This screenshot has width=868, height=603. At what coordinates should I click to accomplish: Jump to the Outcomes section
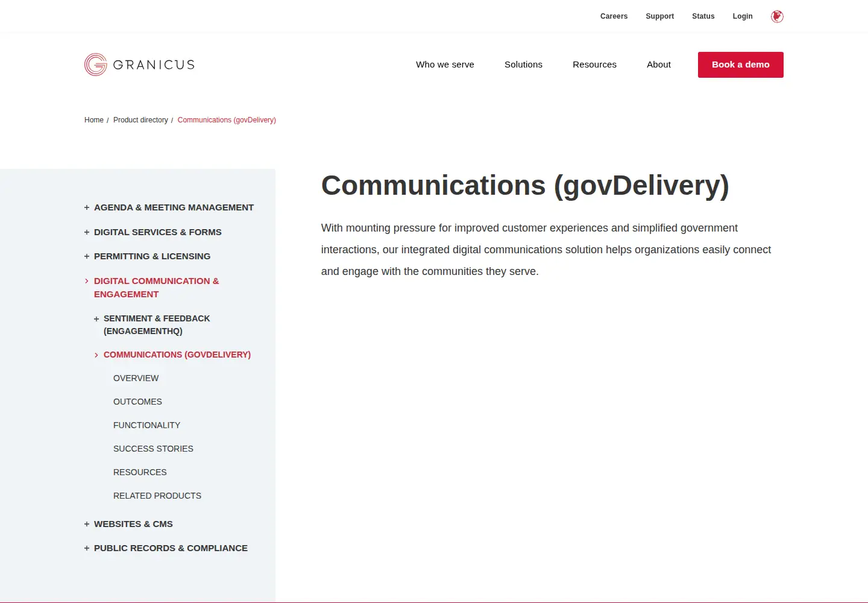137,402
